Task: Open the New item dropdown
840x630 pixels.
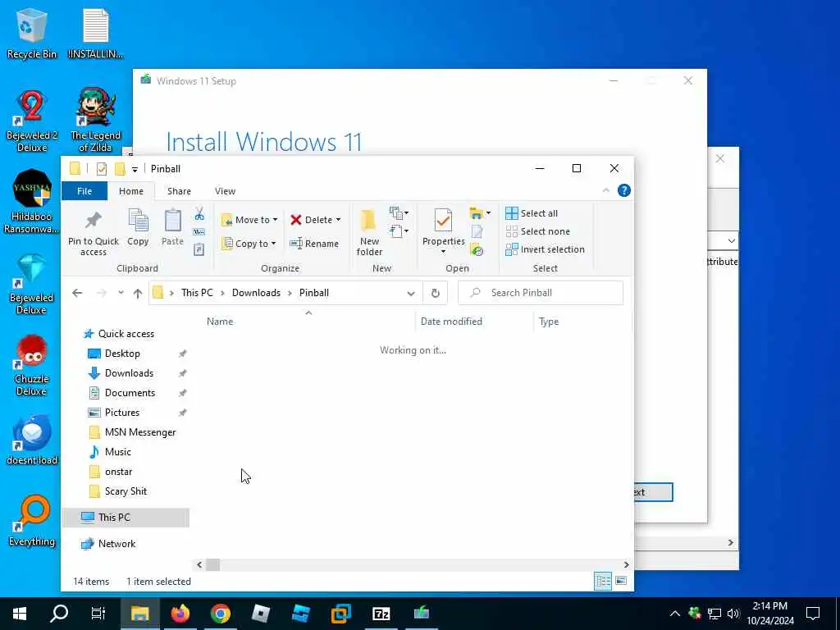Action: (399, 213)
